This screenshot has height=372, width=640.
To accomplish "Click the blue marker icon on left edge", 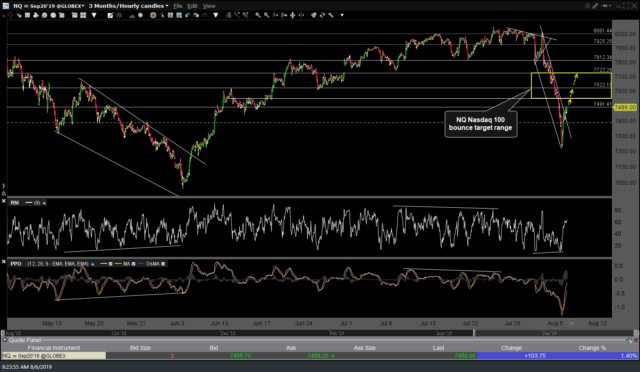I will click(x=4, y=186).
